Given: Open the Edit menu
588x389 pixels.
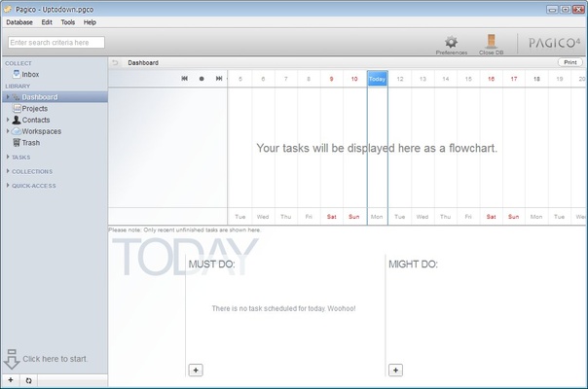Looking at the screenshot, I should 47,22.
